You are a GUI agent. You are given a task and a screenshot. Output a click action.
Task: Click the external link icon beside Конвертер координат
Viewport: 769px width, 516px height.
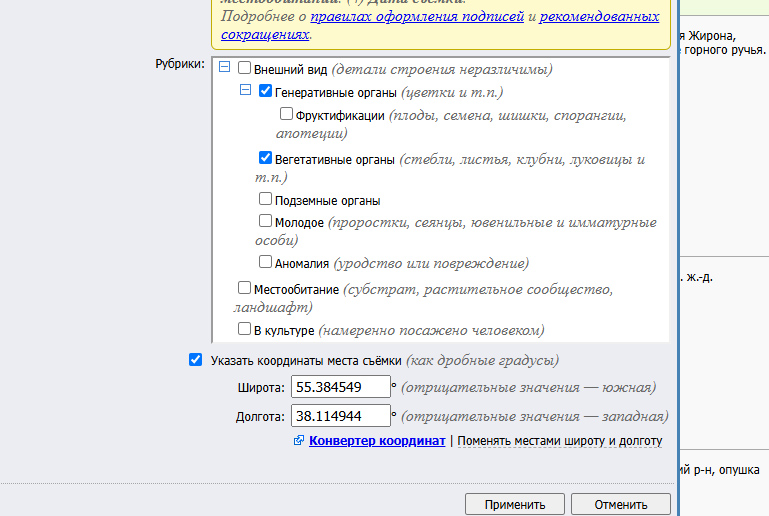299,441
